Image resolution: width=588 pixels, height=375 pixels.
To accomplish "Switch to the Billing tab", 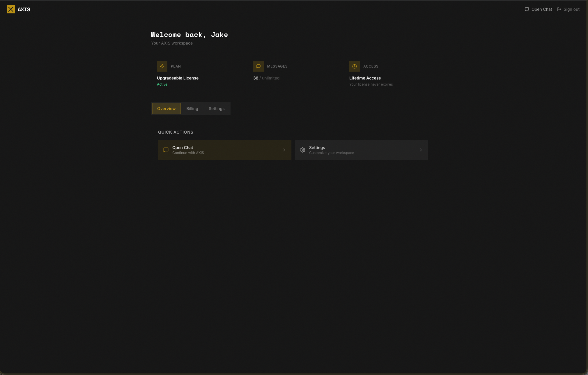I will [192, 109].
